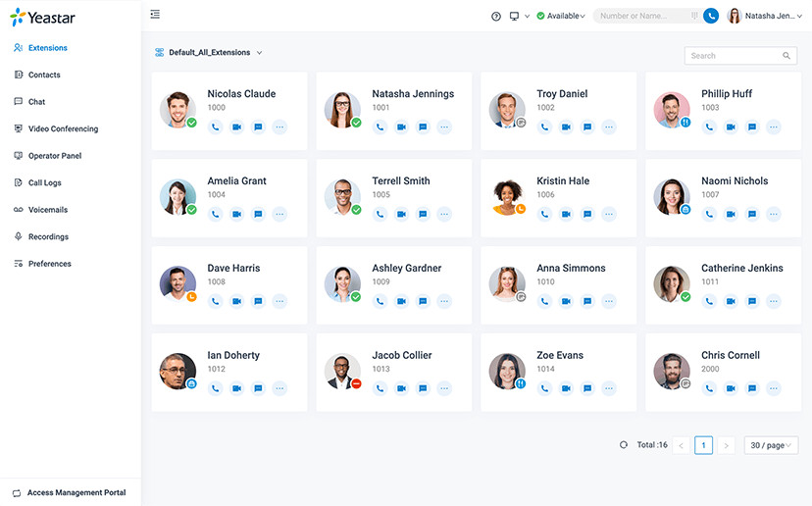Click page 1 pagination button

tap(703, 445)
